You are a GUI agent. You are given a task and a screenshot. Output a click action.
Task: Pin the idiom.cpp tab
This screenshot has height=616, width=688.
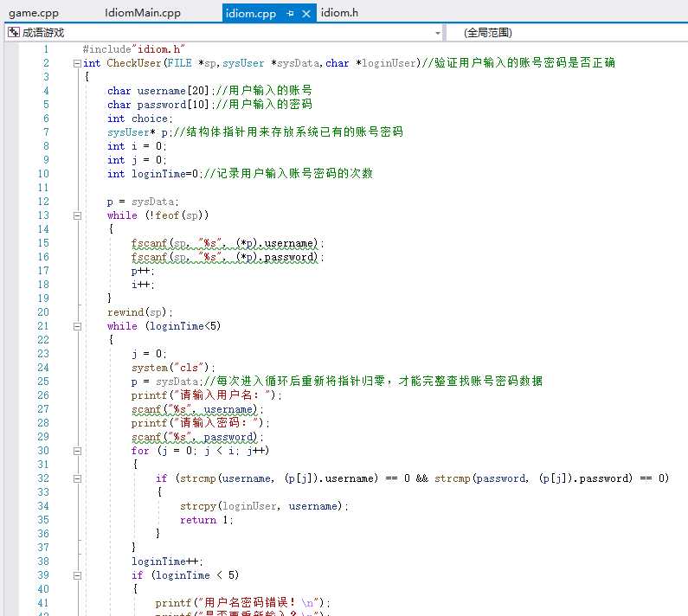(290, 14)
